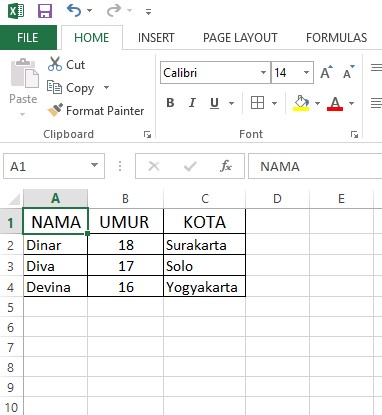
Task: Open the Font dialog launcher
Action: pyautogui.click(x=354, y=134)
